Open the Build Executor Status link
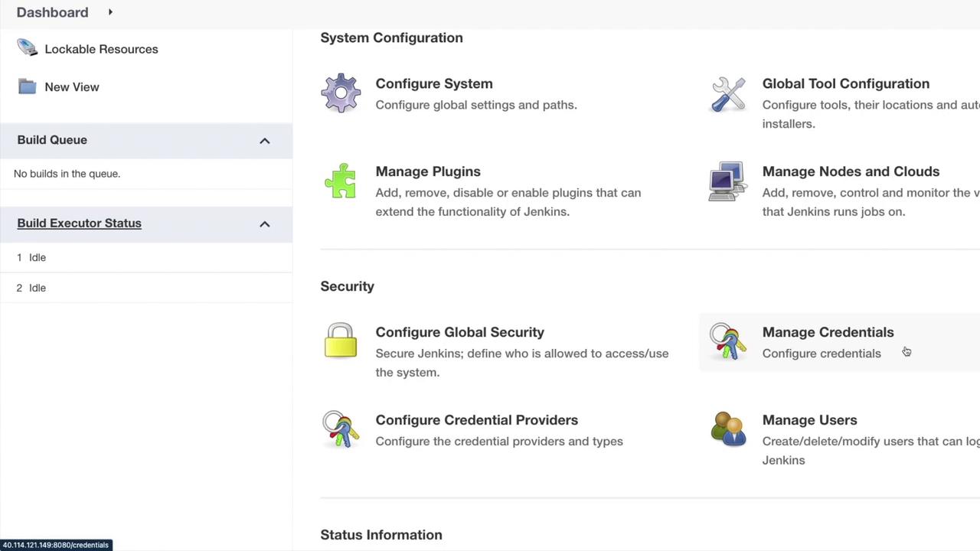Viewport: 980px width, 551px height. [x=79, y=223]
